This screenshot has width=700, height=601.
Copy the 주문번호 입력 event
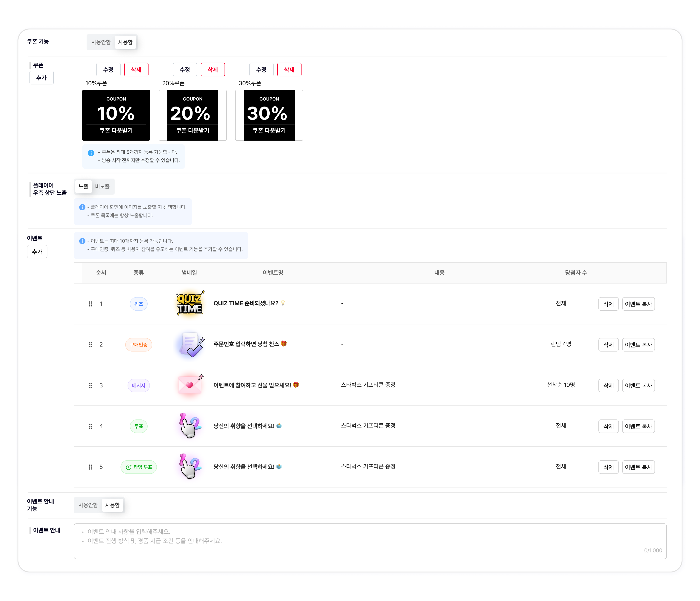[639, 345]
